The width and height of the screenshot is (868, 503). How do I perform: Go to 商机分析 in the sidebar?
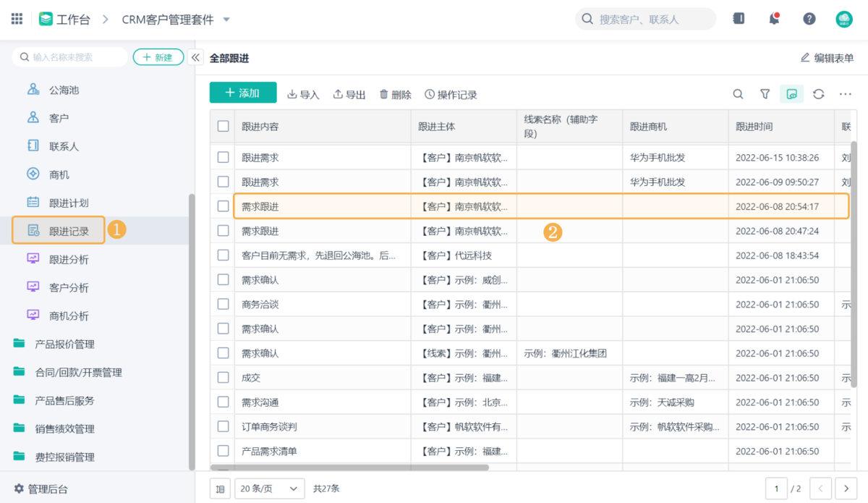click(x=69, y=316)
